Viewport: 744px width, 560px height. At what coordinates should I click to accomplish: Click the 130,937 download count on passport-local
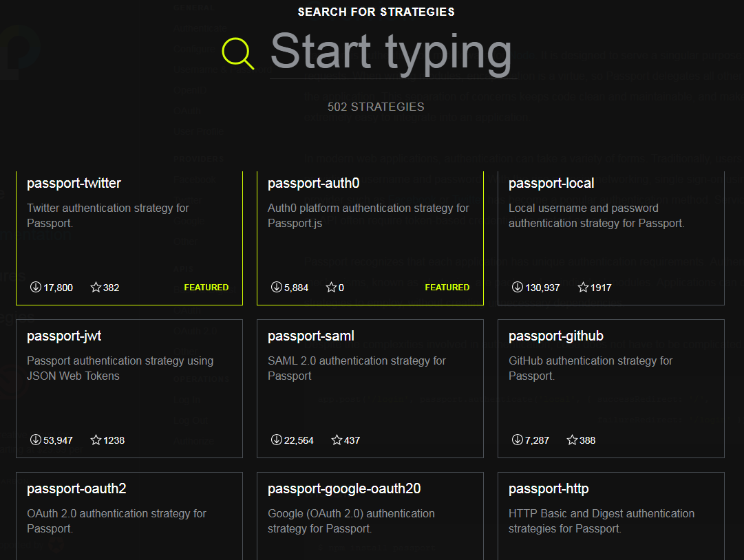coord(542,288)
